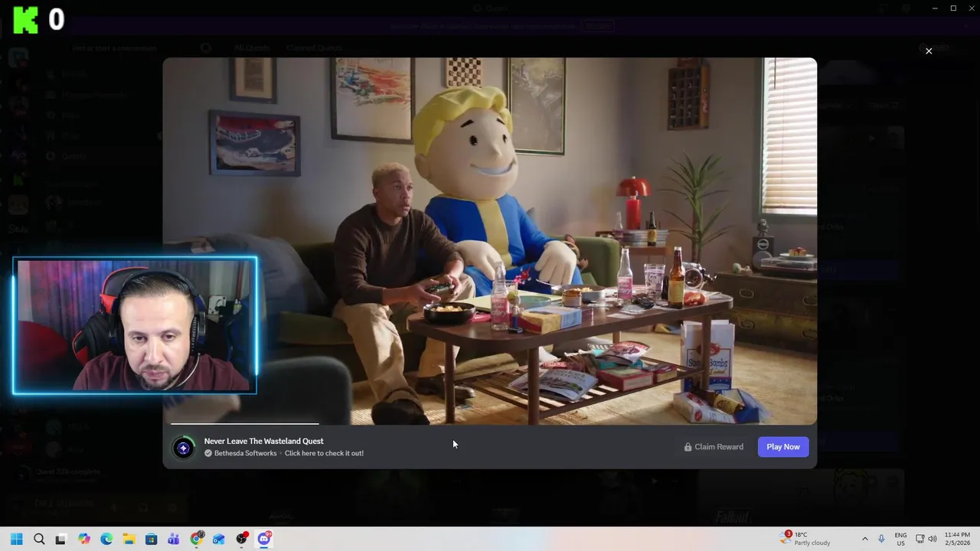The width and height of the screenshot is (980, 551).
Task: Click the Play Now button
Action: 783,447
